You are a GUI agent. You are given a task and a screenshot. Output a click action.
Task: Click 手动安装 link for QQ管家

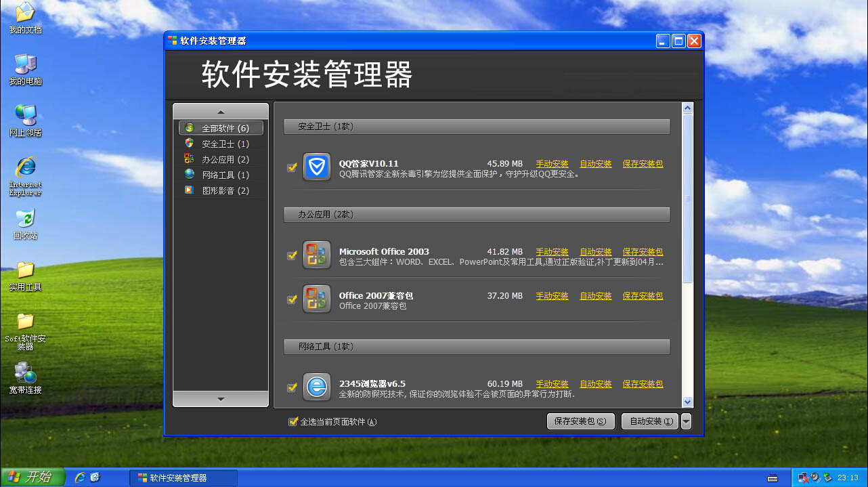click(x=552, y=164)
